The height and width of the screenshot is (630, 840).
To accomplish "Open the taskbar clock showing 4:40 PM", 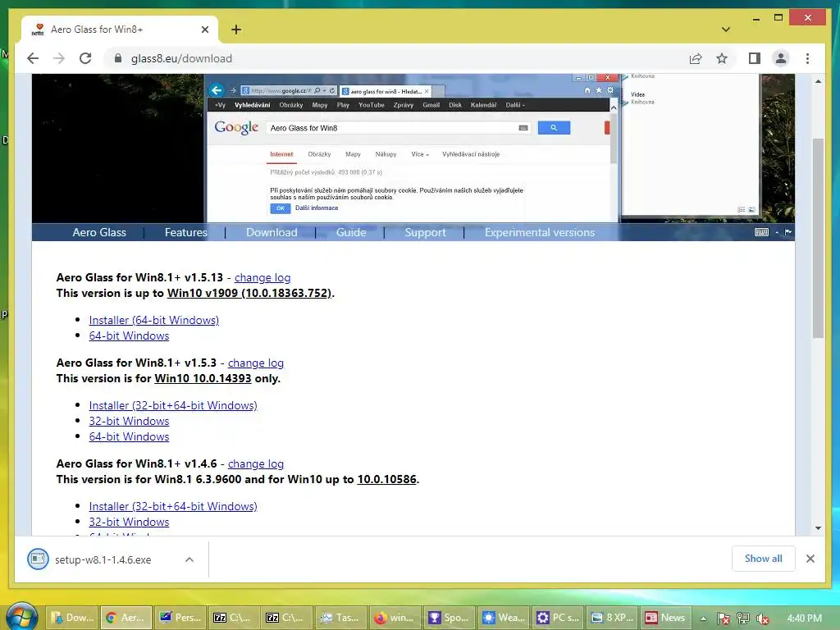I will pyautogui.click(x=804, y=619).
